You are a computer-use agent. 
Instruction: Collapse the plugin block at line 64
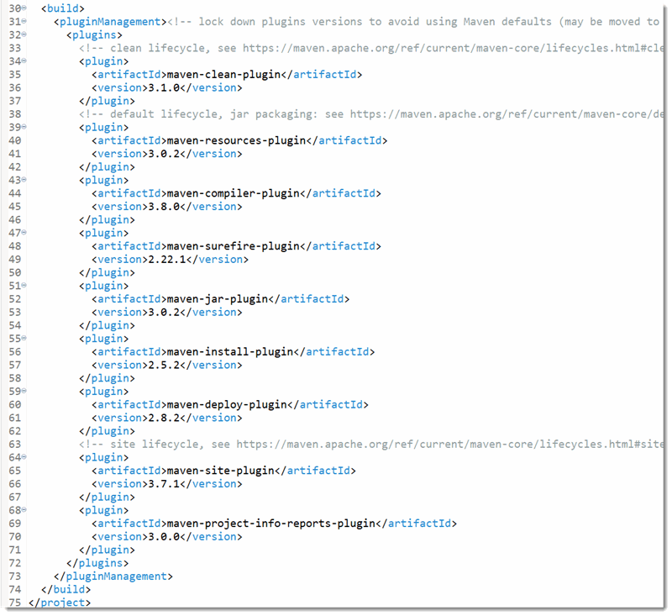[x=24, y=457]
